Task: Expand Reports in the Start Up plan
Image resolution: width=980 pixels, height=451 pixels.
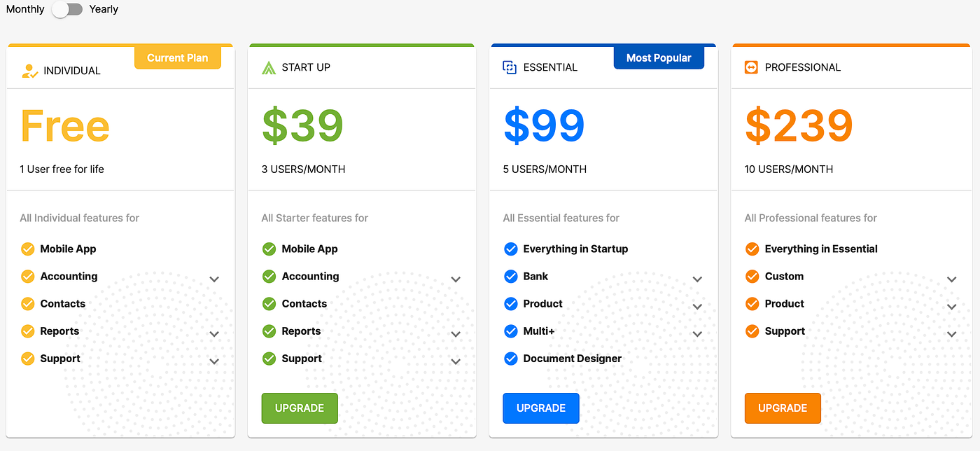Action: (456, 334)
